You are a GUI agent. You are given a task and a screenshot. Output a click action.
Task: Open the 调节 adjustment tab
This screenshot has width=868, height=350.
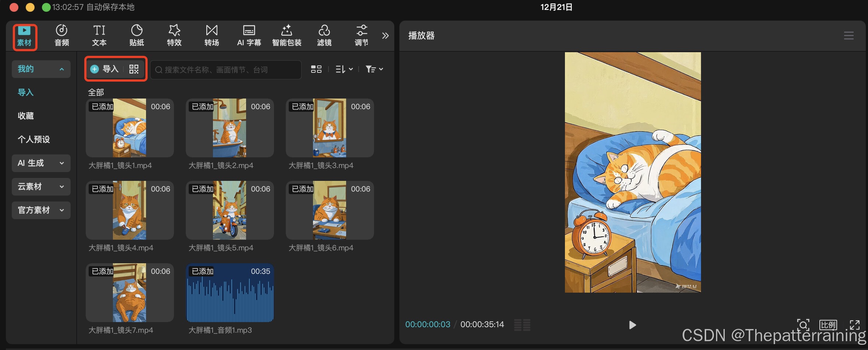coord(362,36)
